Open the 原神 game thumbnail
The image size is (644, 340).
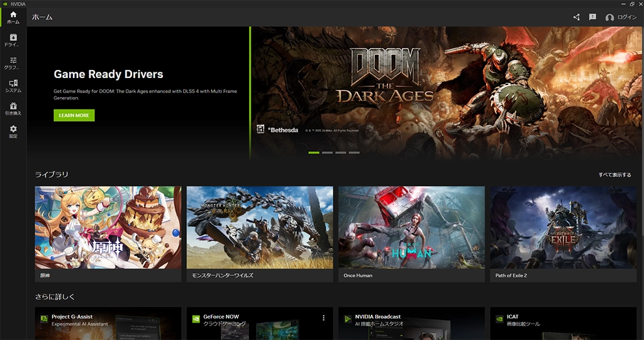[108, 227]
